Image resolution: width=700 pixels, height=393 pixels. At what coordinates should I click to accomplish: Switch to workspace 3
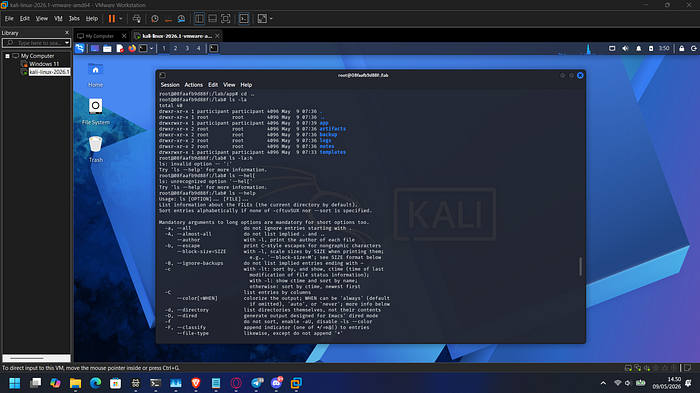(187, 48)
